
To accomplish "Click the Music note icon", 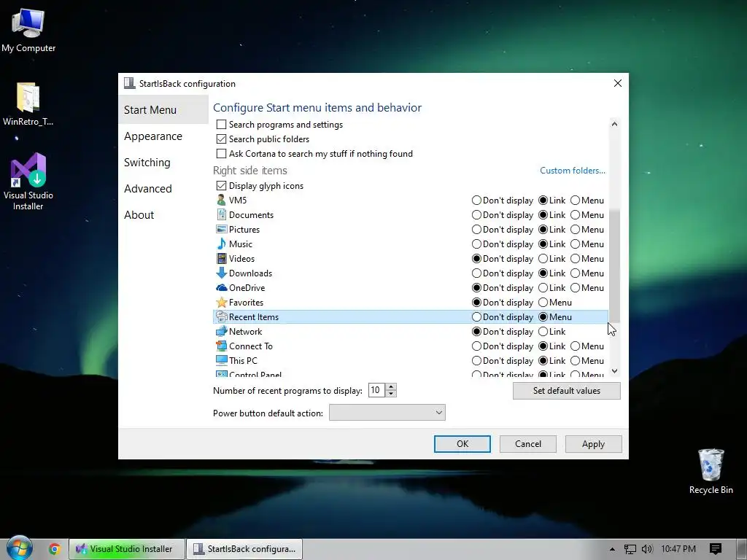I will click(221, 244).
